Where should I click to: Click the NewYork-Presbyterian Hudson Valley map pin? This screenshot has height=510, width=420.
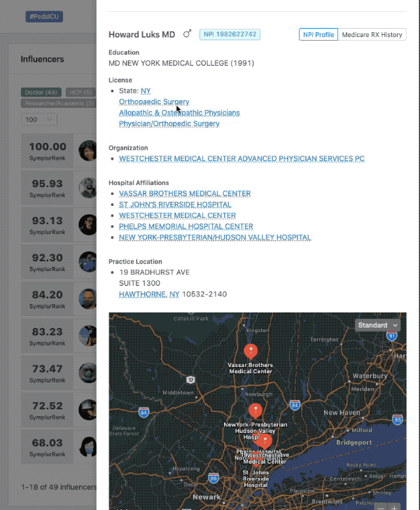click(255, 411)
